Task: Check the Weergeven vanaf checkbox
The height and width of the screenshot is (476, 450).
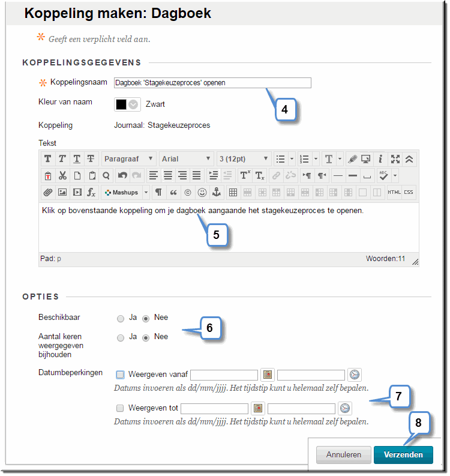Action: point(121,375)
